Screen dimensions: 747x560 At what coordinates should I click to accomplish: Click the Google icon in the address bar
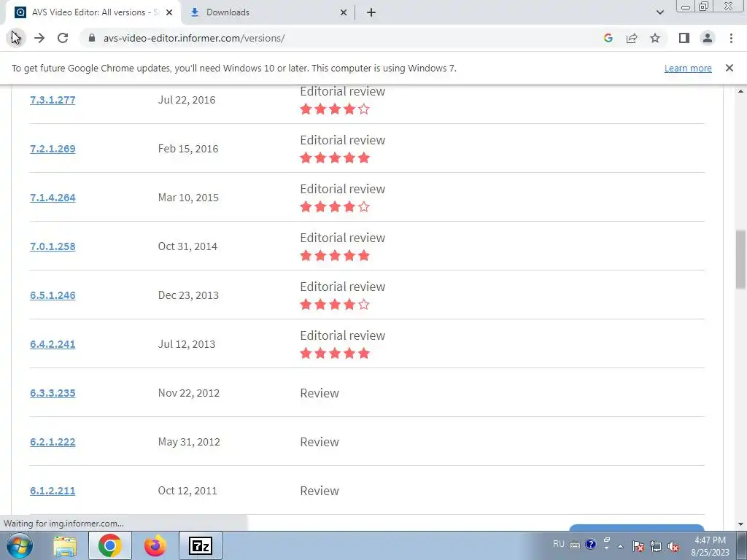(608, 38)
